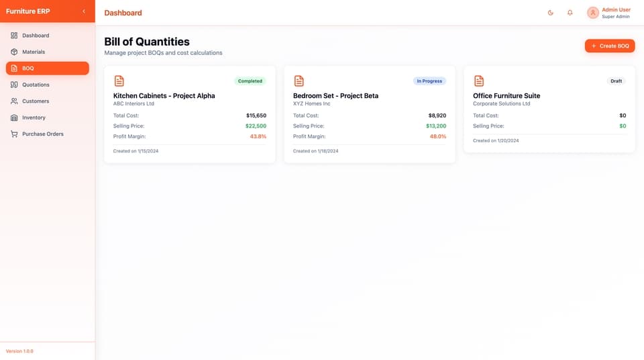Click the Customers people icon in sidebar
This screenshot has width=644, height=360.
point(14,101)
